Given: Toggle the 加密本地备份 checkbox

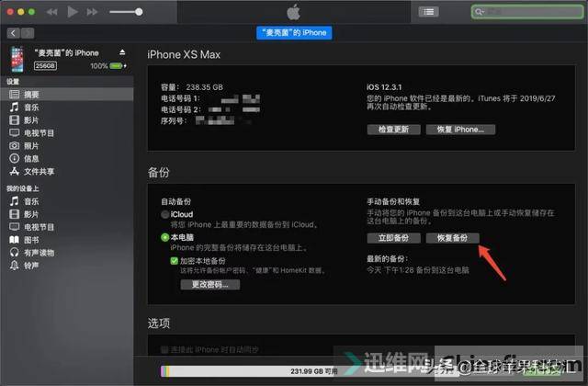Looking at the screenshot, I should (174, 261).
